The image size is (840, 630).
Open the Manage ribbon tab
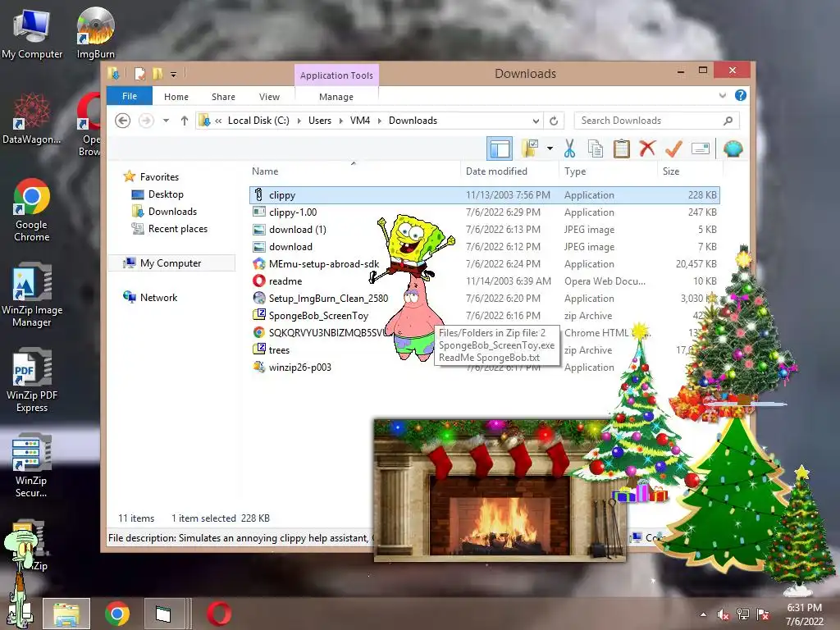(336, 97)
